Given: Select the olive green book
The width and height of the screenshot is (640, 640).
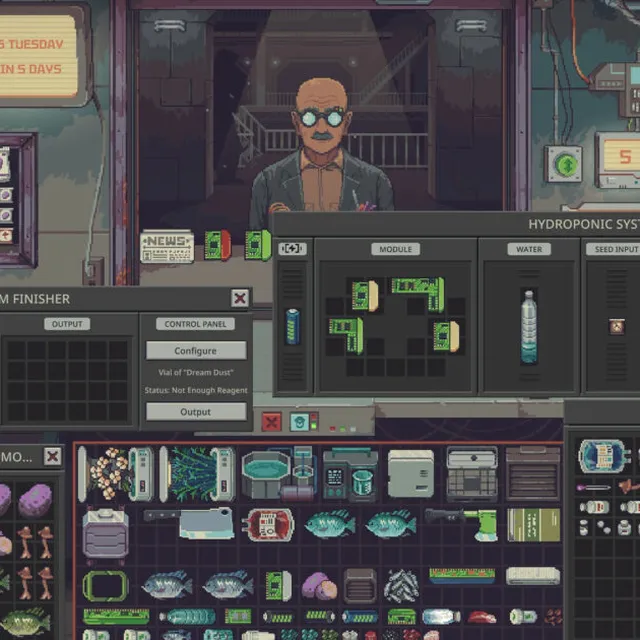Looking at the screenshot, I should [533, 525].
